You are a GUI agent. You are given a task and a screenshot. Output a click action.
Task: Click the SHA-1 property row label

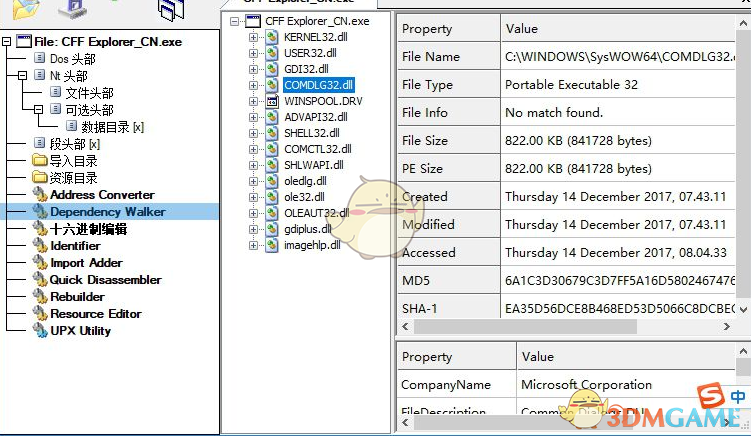tap(419, 309)
